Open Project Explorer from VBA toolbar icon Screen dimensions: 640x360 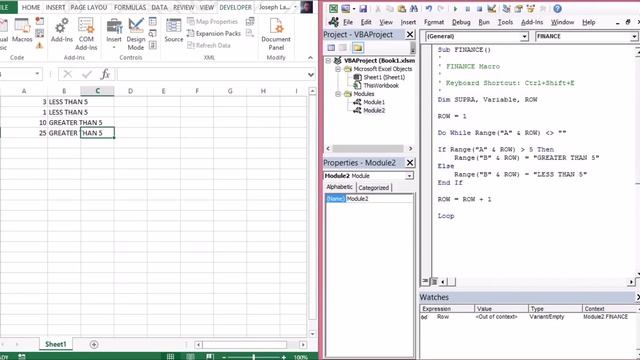[x=507, y=8]
